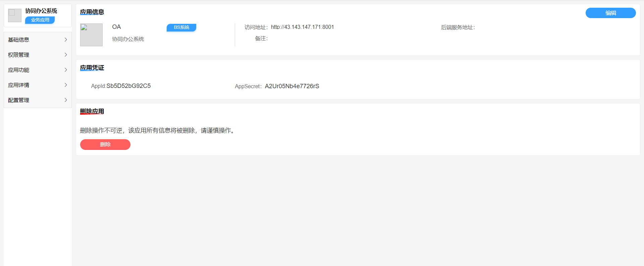Click the 访问地址 label
The image size is (644, 266).
256,28
